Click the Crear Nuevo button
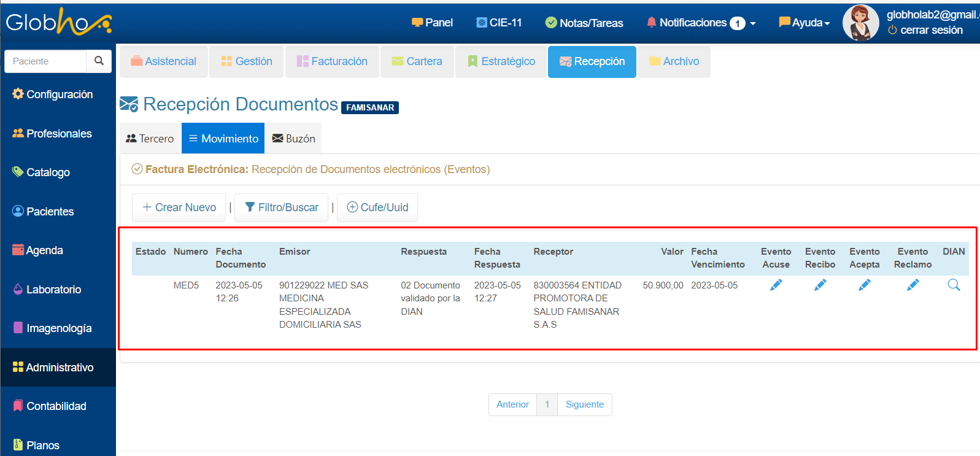 coord(179,207)
